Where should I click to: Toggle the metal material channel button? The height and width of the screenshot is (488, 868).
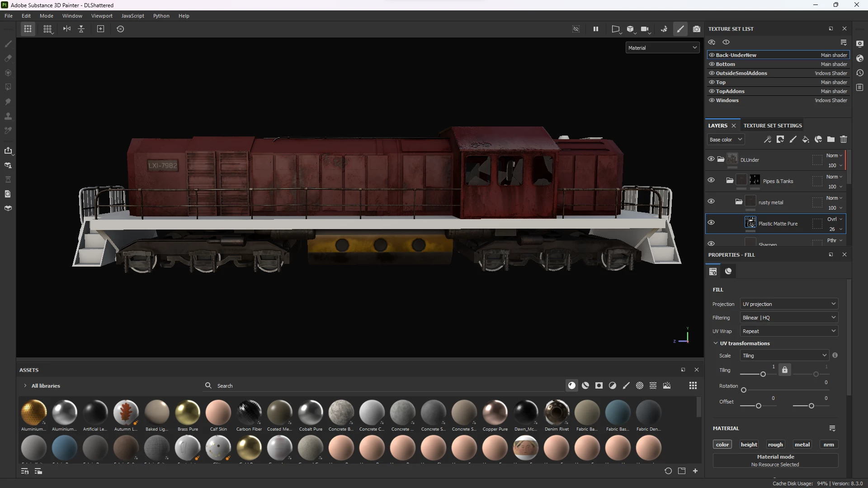tap(802, 445)
